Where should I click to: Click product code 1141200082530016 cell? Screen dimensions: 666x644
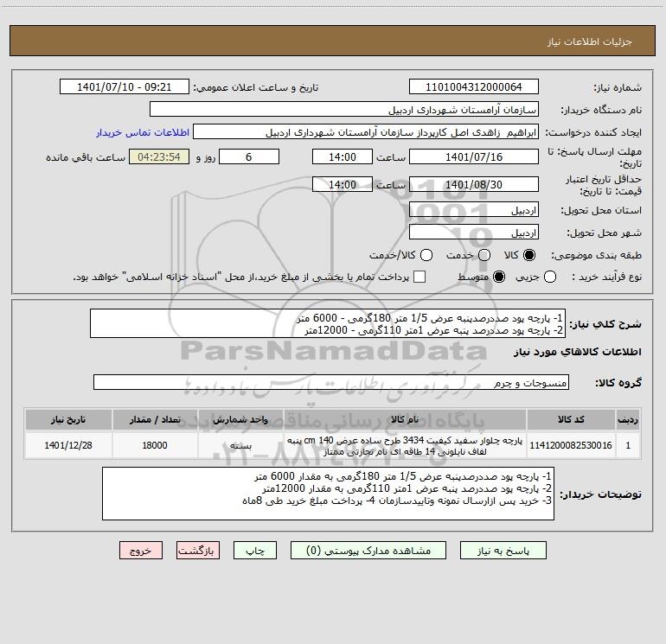pos(571,445)
